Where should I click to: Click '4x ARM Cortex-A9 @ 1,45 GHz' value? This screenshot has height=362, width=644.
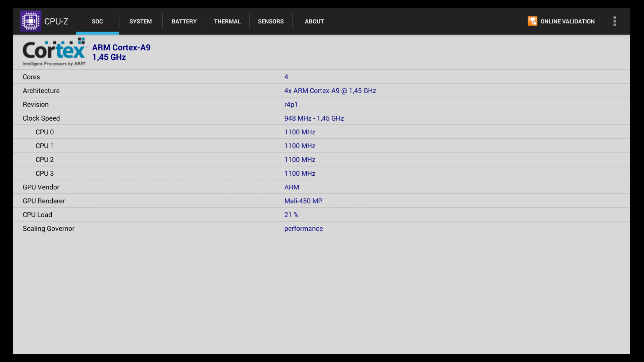[x=330, y=91]
